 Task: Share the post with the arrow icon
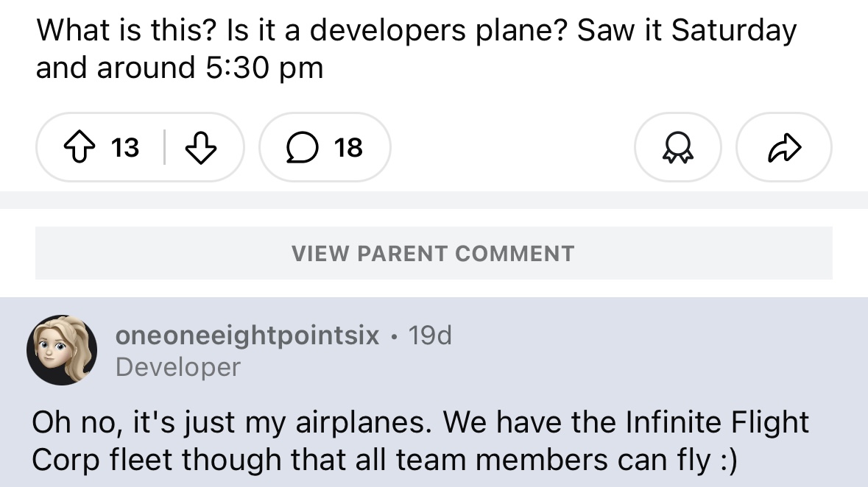point(783,148)
